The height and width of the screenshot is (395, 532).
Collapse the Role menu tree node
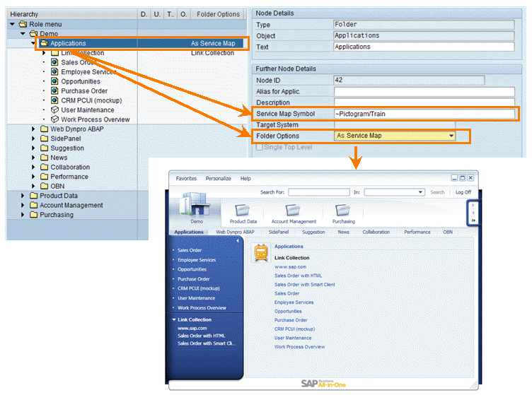point(13,24)
